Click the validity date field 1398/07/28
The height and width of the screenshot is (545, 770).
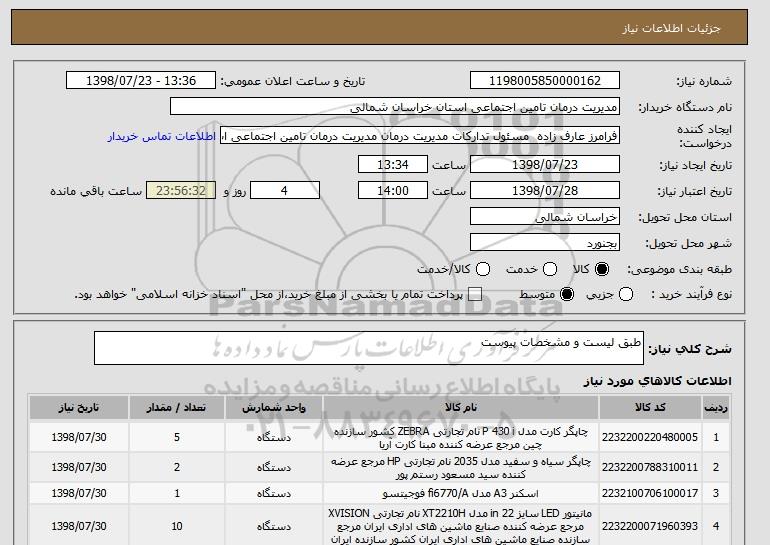click(x=545, y=191)
